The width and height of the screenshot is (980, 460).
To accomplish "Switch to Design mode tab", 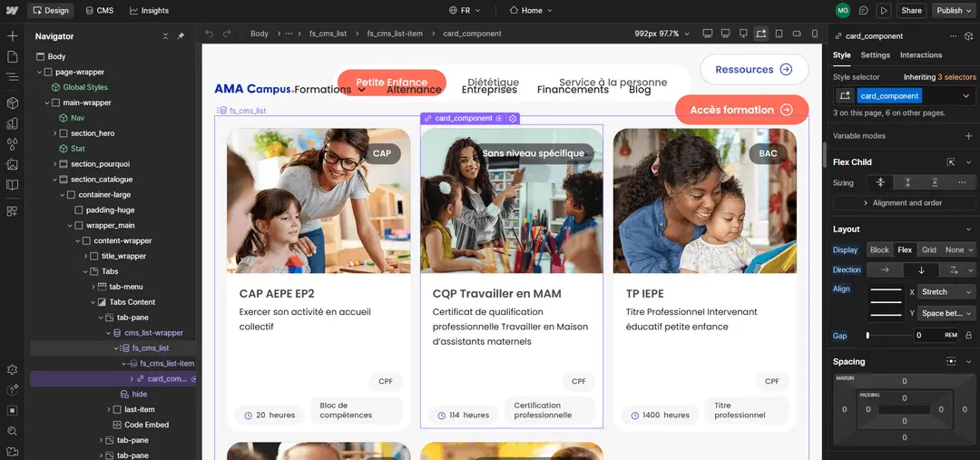I will click(50, 11).
